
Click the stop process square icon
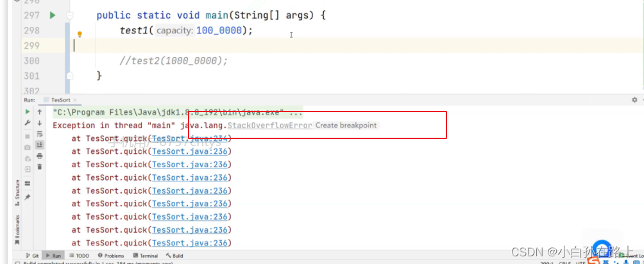click(28, 136)
